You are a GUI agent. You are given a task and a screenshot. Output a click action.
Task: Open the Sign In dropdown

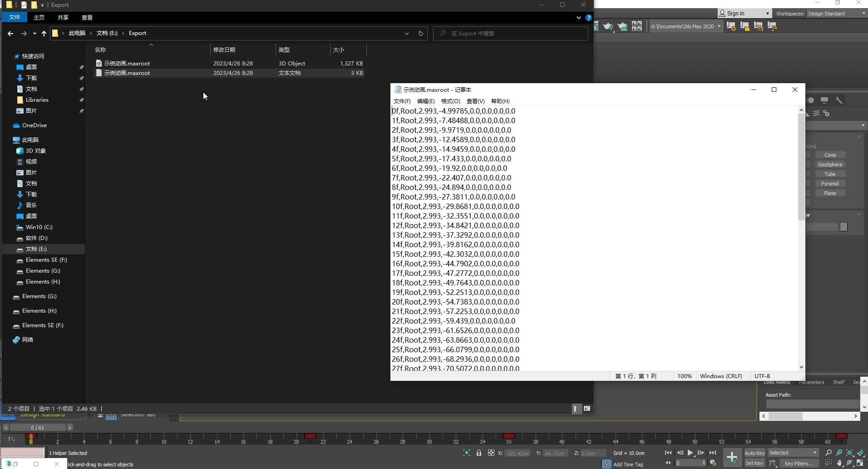tap(745, 14)
